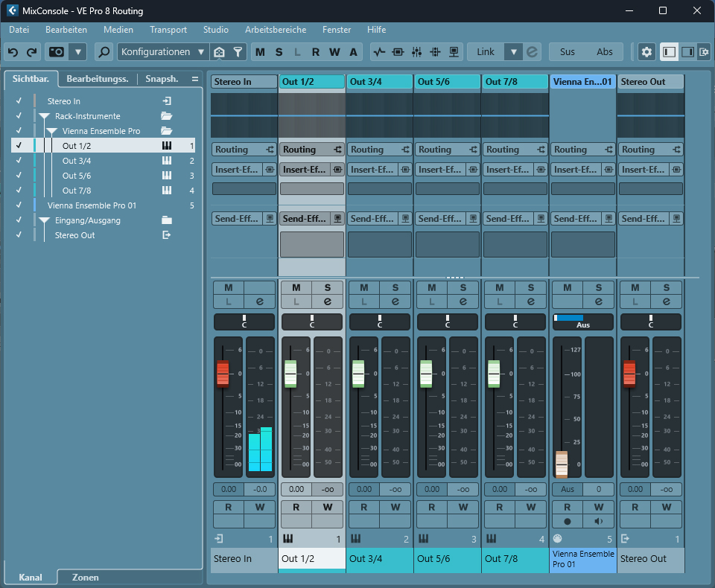The width and height of the screenshot is (715, 588).
Task: Click the Sus button in toolbar
Action: point(568,52)
